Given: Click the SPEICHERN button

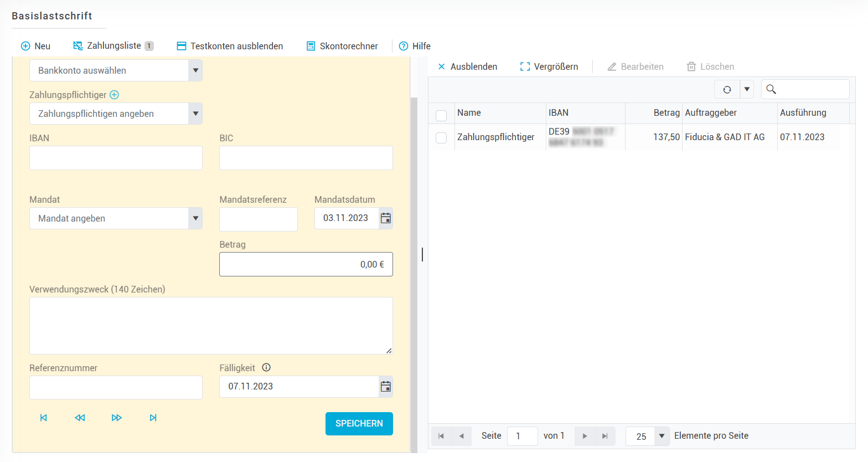Looking at the screenshot, I should (x=359, y=424).
